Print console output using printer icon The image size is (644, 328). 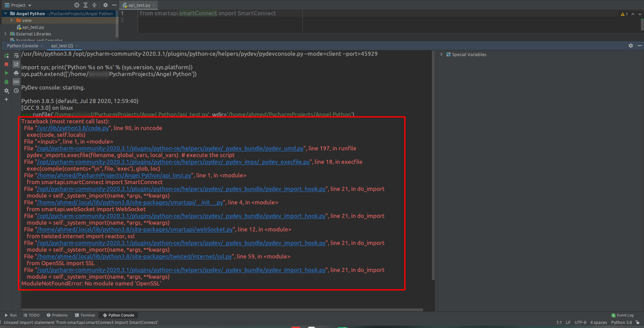(x=16, y=73)
